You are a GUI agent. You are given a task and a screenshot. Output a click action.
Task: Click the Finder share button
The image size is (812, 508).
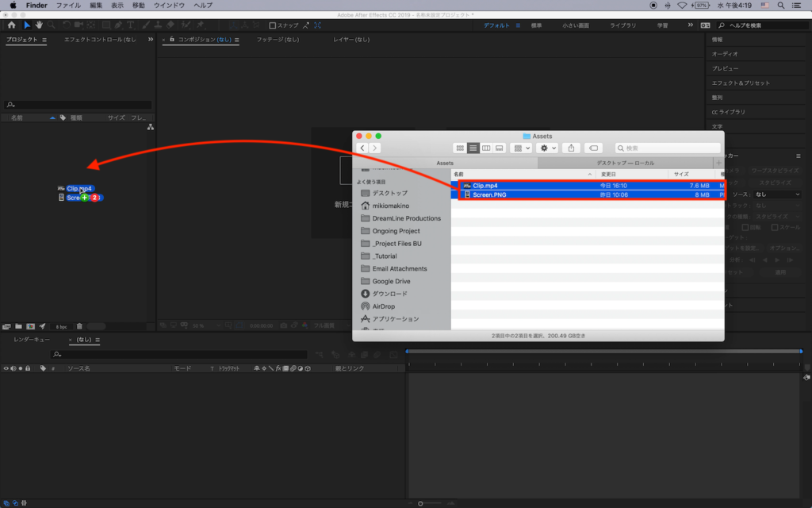point(571,148)
